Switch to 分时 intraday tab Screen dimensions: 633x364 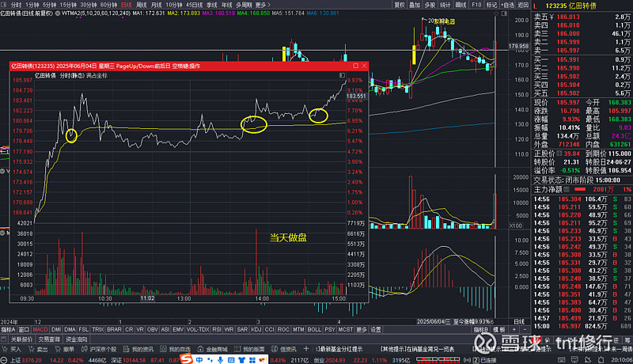16,5
